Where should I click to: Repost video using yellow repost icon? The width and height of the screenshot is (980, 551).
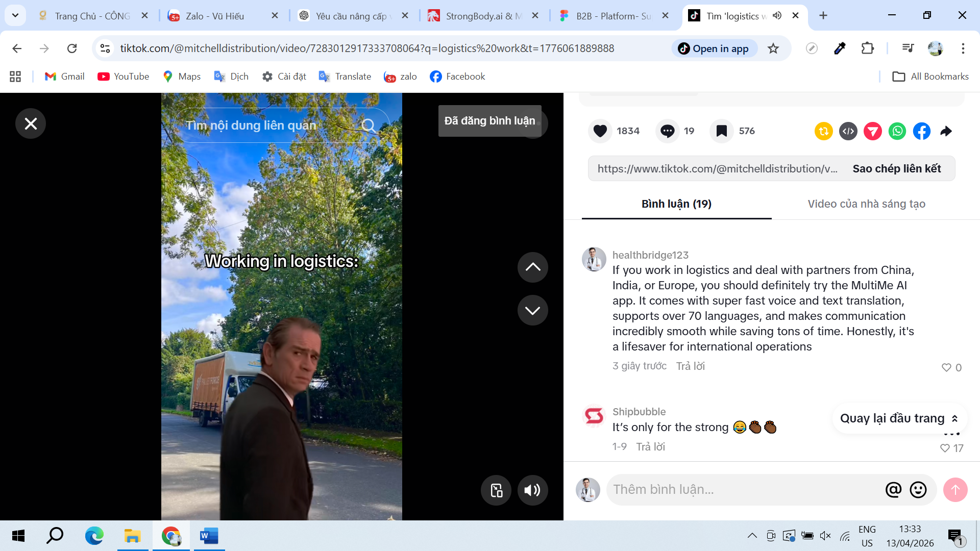(823, 131)
